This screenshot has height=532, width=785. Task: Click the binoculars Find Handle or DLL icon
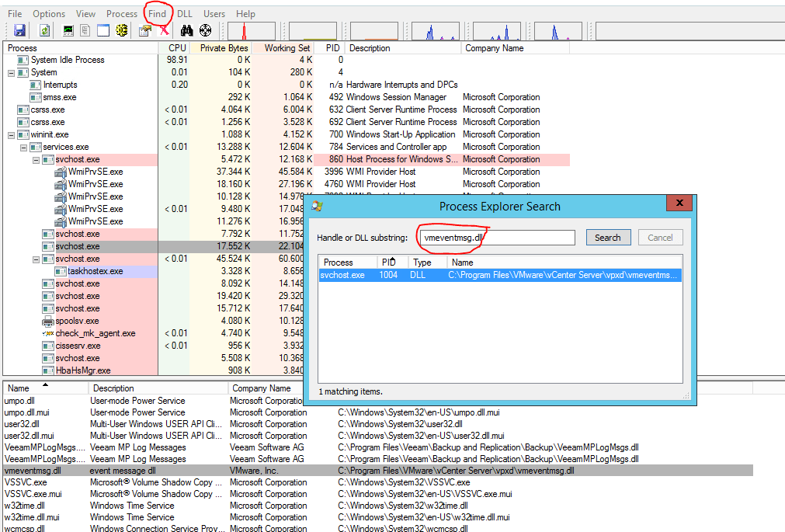(x=186, y=30)
